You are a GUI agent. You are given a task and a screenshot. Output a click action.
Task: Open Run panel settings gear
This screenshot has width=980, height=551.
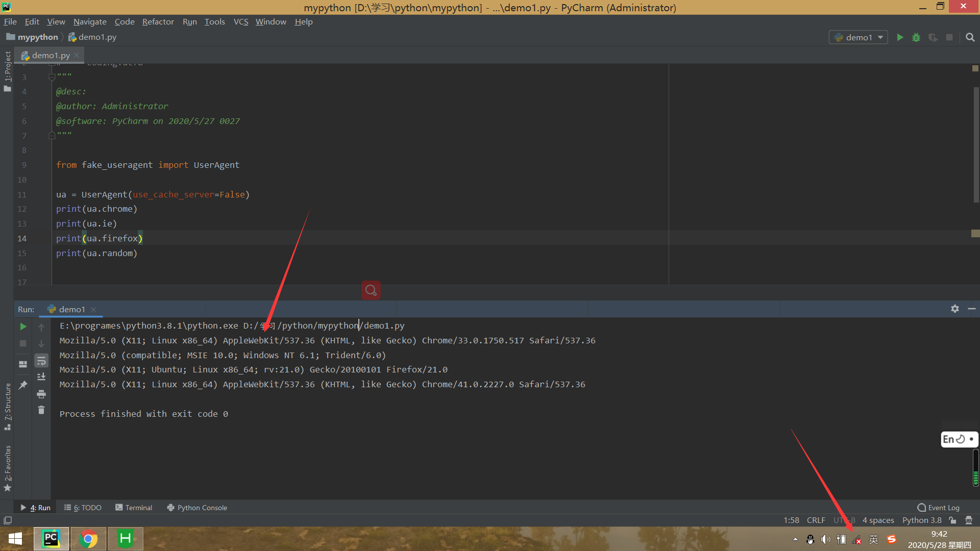click(x=955, y=309)
